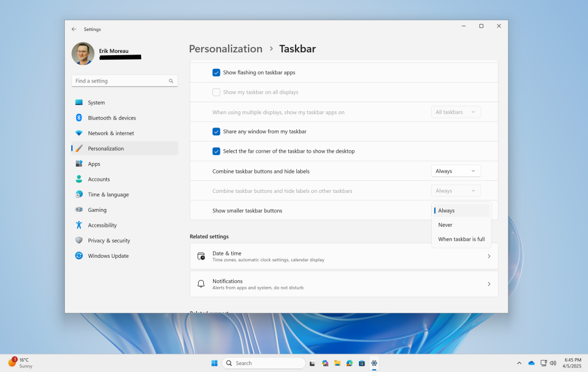The width and height of the screenshot is (588, 372).
Task: Click the Settings back arrow
Action: coord(73,29)
